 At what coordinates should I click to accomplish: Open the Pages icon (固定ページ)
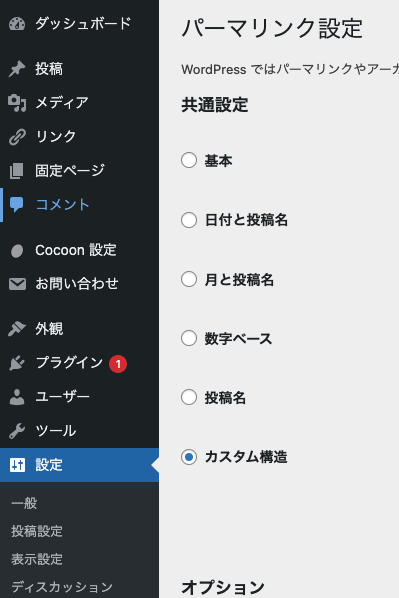coord(17,170)
